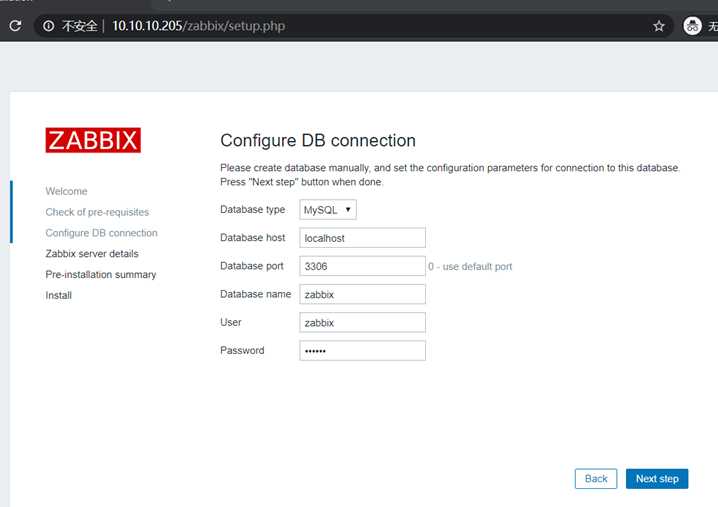Image resolution: width=718 pixels, height=507 pixels.
Task: Click the 不安全 security warning text
Action: 80,26
